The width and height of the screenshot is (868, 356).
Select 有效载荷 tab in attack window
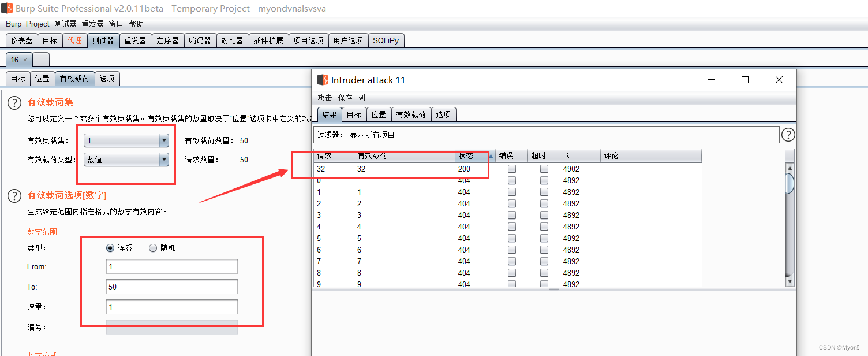tap(411, 114)
